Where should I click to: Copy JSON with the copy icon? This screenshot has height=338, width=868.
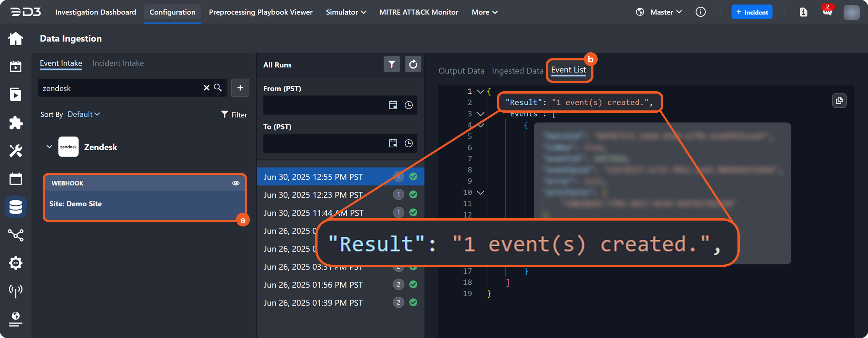[x=839, y=101]
